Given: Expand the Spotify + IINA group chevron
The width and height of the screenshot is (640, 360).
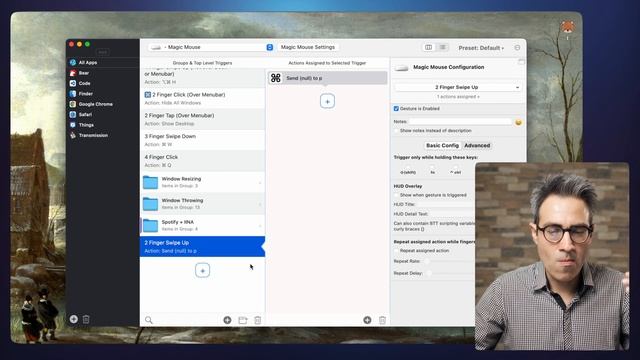Looking at the screenshot, I should [x=260, y=226].
